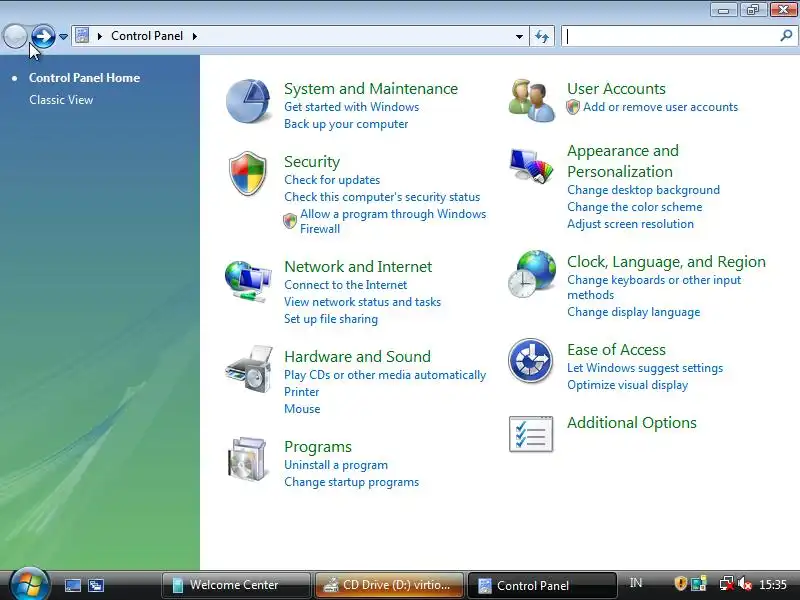The height and width of the screenshot is (600, 800).
Task: Click Get started with Windows
Action: point(352,107)
